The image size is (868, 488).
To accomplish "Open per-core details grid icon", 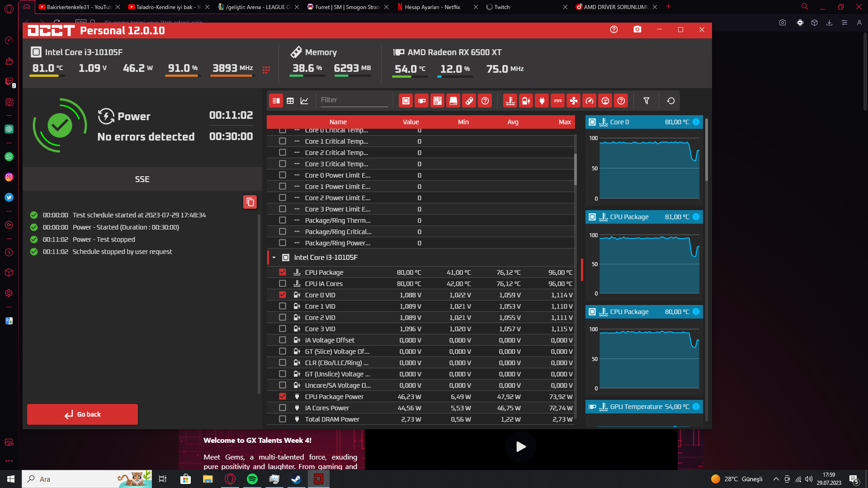I will pyautogui.click(x=266, y=70).
